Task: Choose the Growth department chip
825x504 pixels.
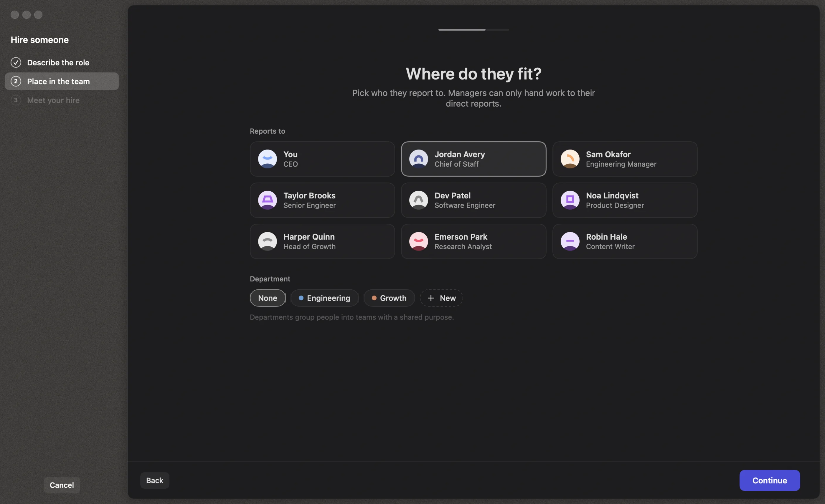Action: tap(389, 298)
